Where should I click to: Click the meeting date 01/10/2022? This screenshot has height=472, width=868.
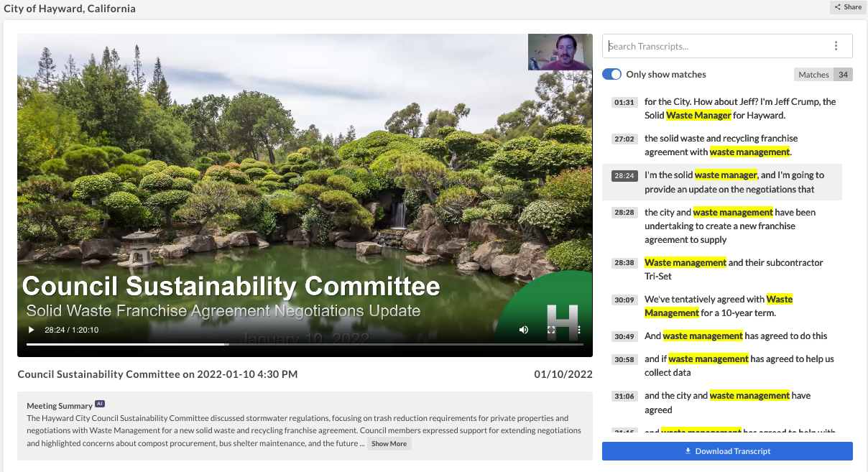[563, 374]
